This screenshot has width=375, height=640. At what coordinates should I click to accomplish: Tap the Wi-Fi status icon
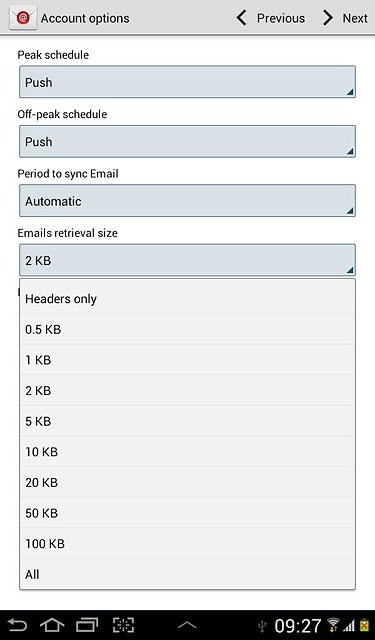[x=333, y=625]
